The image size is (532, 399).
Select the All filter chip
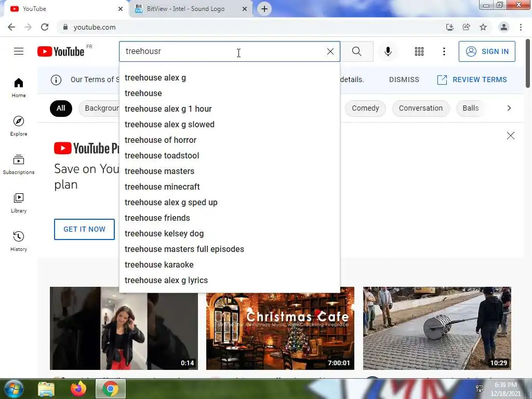coord(61,108)
